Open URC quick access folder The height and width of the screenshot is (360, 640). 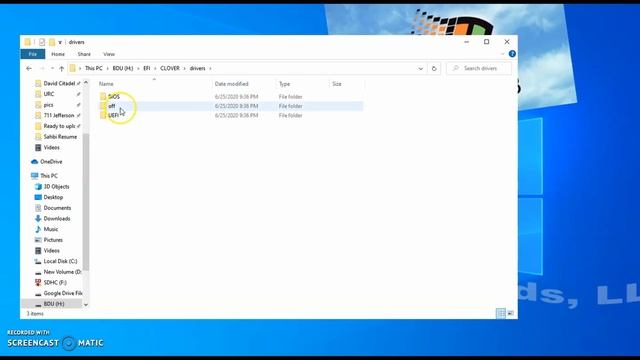coord(49,94)
